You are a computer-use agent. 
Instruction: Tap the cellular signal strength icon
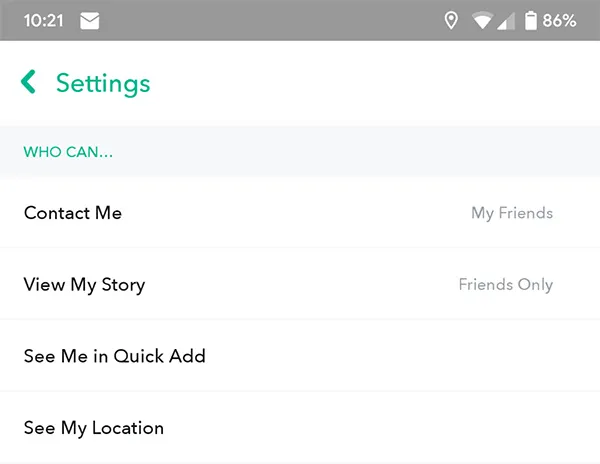tap(506, 21)
